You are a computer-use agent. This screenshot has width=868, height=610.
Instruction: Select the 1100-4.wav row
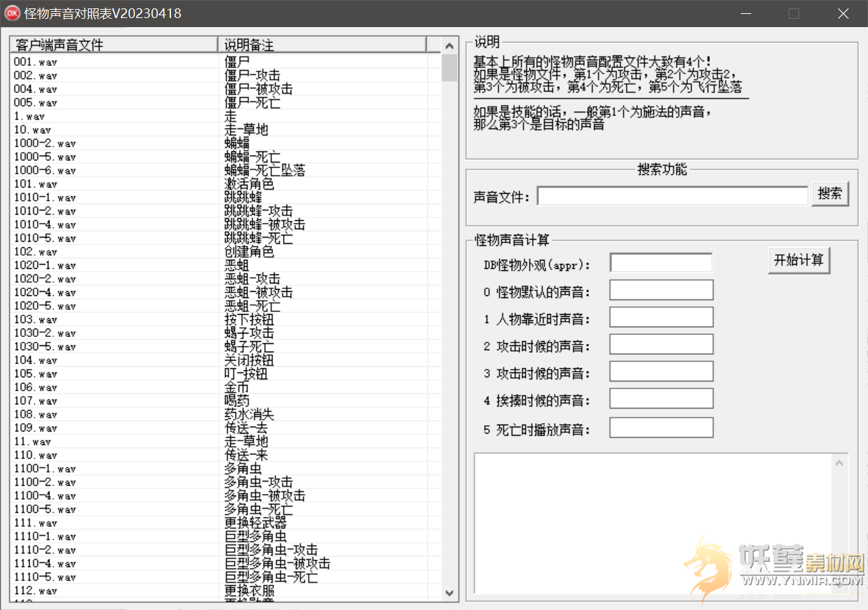tap(226, 495)
